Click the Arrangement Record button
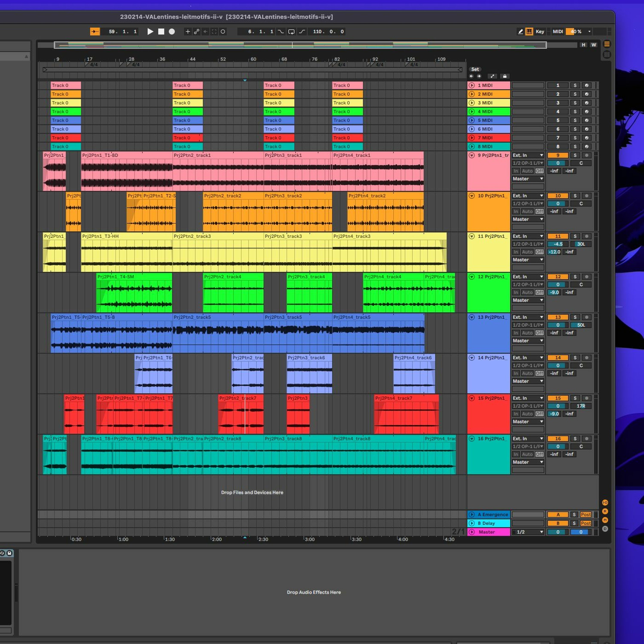Image resolution: width=644 pixels, height=644 pixels. pyautogui.click(x=172, y=32)
